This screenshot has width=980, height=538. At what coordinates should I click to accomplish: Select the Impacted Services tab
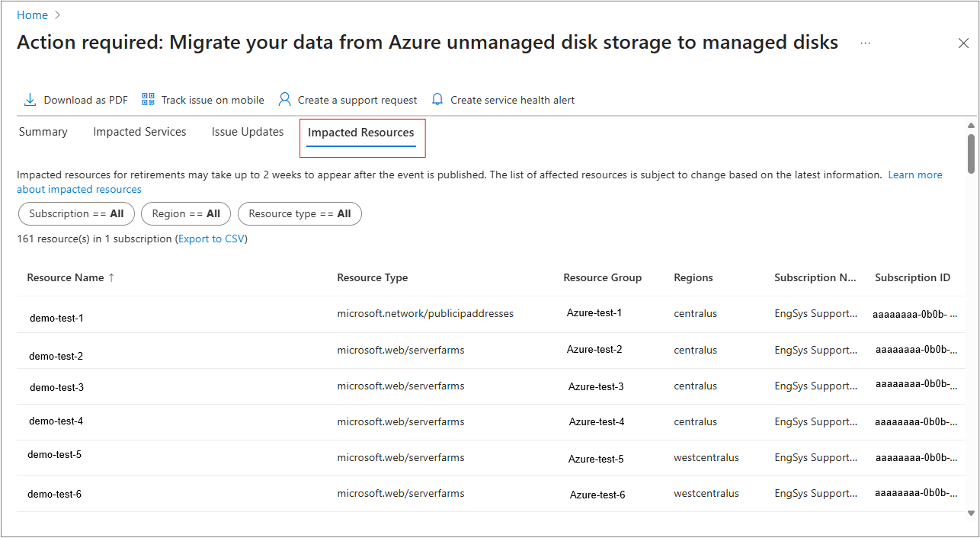[x=139, y=131]
